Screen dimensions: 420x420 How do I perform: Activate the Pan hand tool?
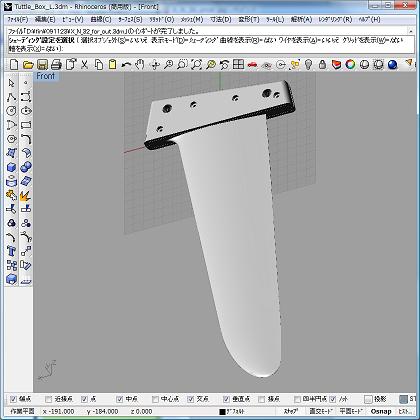pos(140,64)
